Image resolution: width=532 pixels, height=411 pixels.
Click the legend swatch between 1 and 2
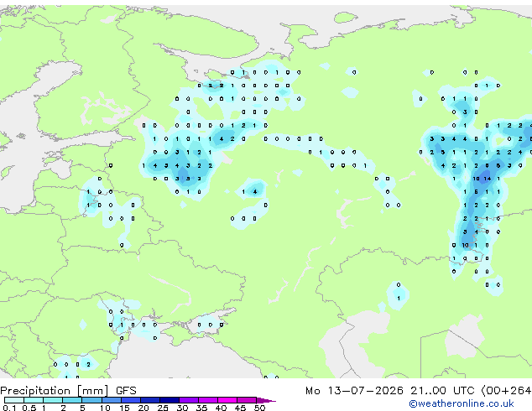pyautogui.click(x=53, y=400)
